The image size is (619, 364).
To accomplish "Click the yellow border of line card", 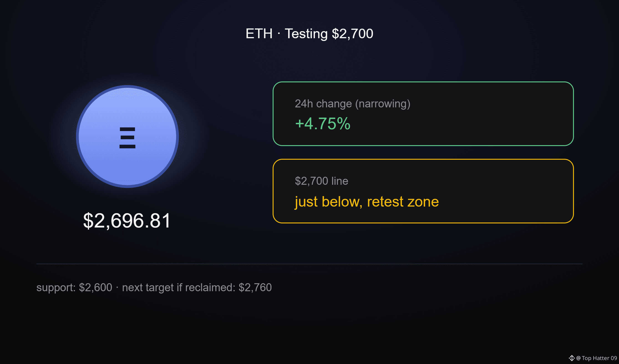I will pyautogui.click(x=423, y=159).
